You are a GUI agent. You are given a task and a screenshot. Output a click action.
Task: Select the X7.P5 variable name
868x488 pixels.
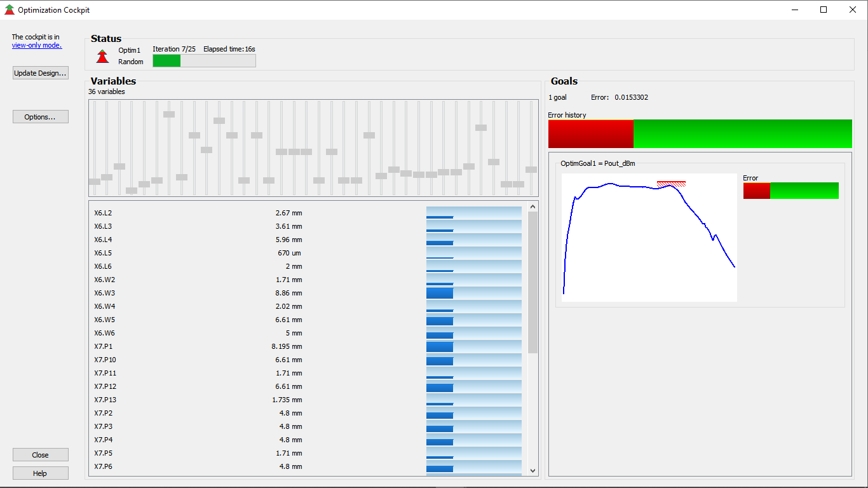pos(103,453)
